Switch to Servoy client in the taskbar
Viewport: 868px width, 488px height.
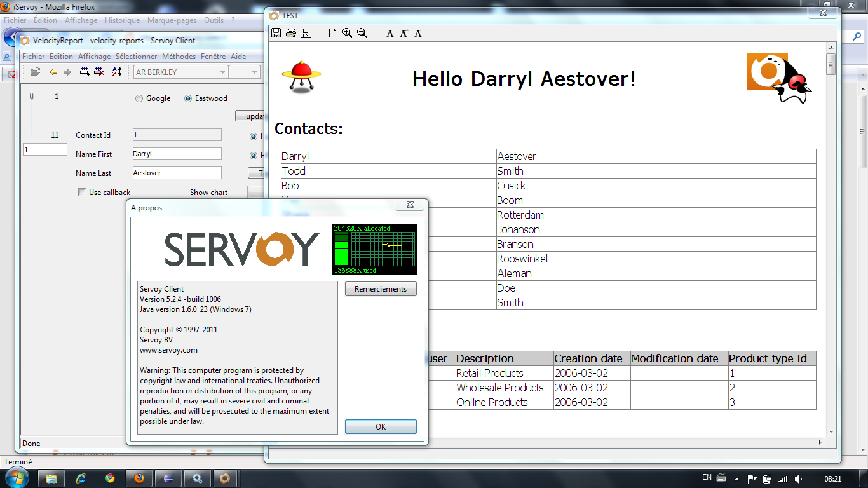(x=224, y=478)
